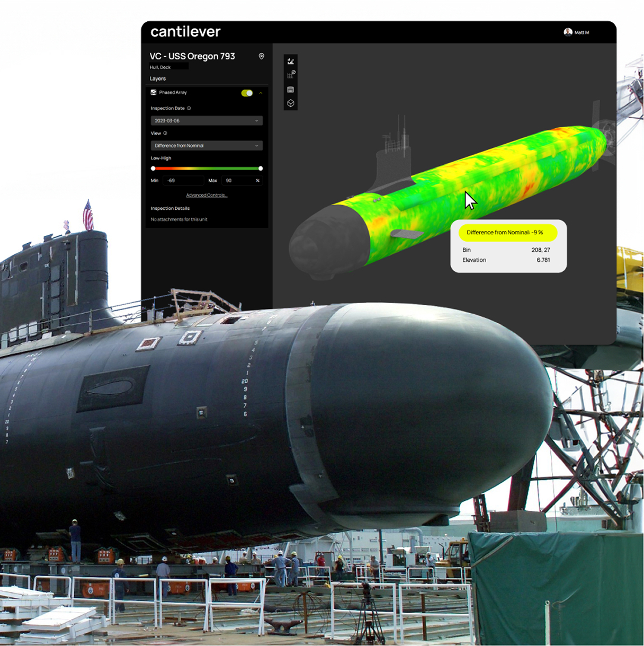The image size is (644, 646).
Task: Open the View dropdown Difference from Nominal
Action: click(x=207, y=145)
